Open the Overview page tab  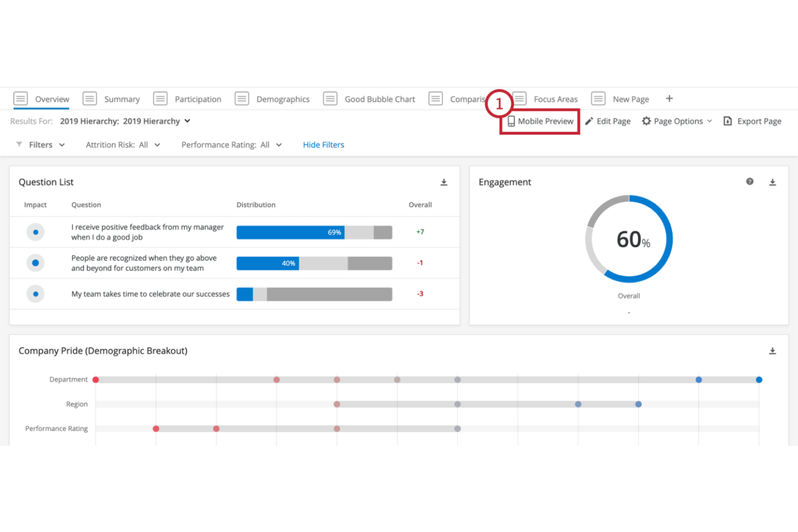coord(42,99)
